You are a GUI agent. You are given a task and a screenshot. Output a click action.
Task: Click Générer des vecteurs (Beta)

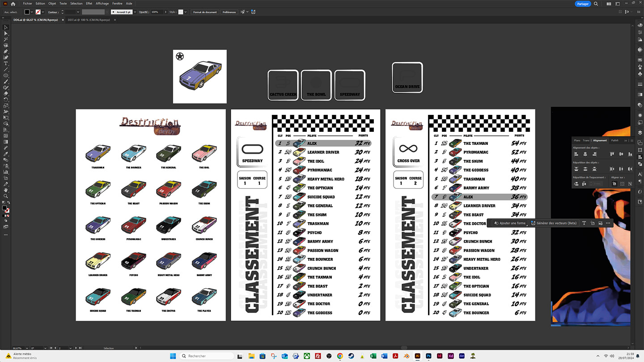[554, 223]
